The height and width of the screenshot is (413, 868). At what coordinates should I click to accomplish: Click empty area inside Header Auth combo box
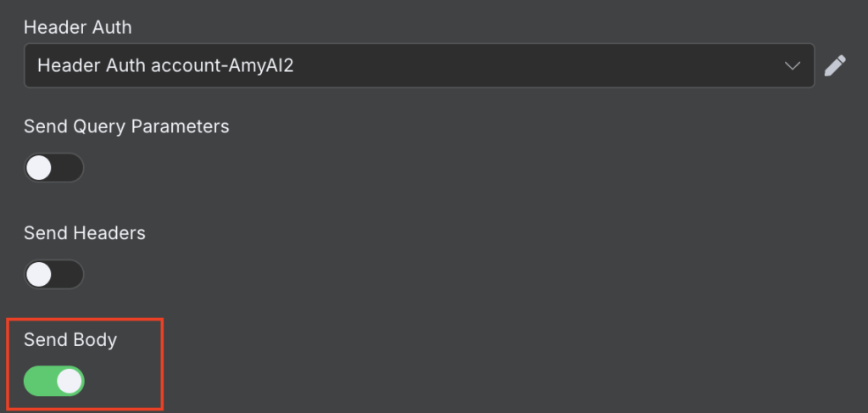[537, 66]
